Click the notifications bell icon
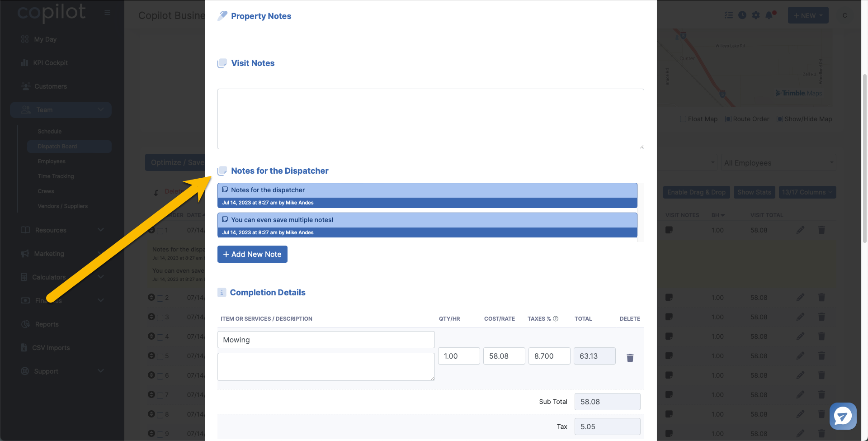This screenshot has width=868, height=441. pos(769,15)
